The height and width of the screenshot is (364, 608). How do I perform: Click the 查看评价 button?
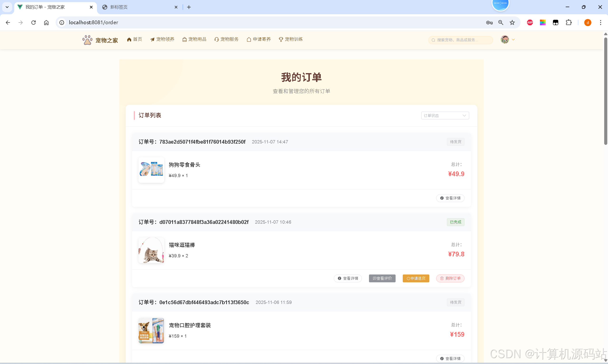382,278
